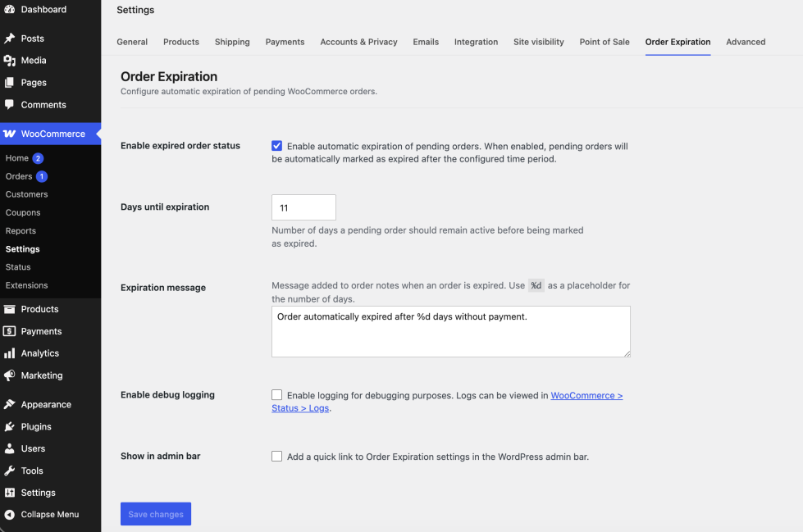803x532 pixels.
Task: Open WooCommerce Home submenu item
Action: pos(17,158)
